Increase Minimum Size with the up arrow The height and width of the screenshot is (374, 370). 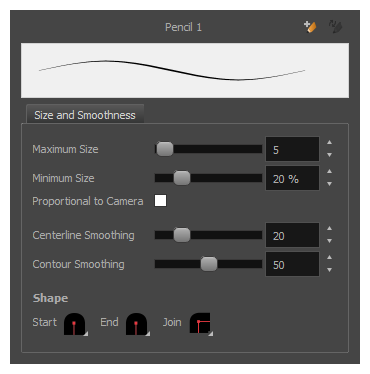pyautogui.click(x=329, y=171)
